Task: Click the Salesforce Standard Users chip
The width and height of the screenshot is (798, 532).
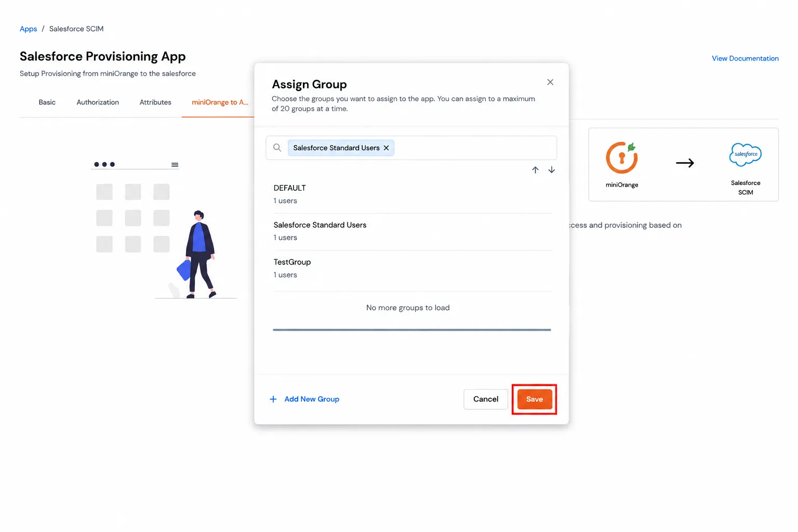Action: click(341, 148)
